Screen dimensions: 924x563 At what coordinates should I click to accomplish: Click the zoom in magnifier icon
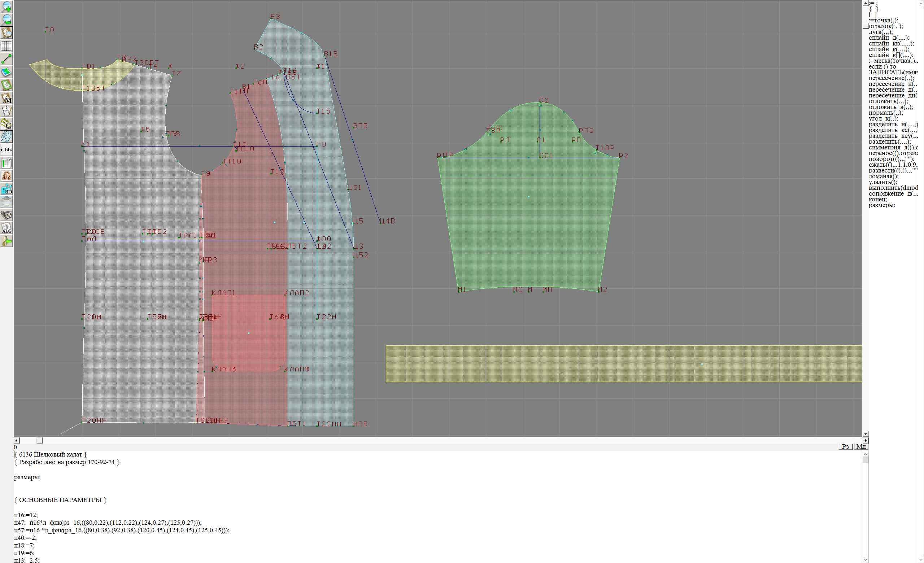click(7, 7)
